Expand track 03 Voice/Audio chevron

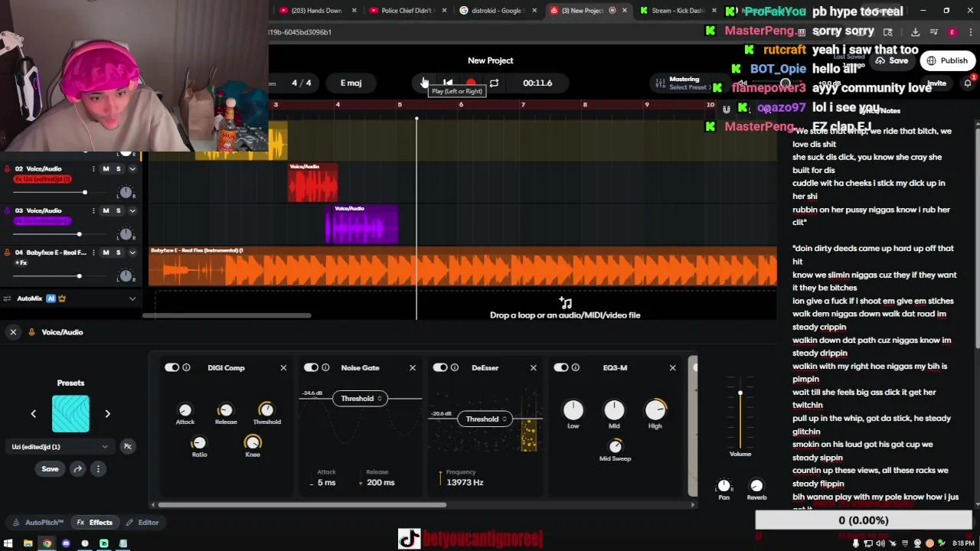[132, 210]
